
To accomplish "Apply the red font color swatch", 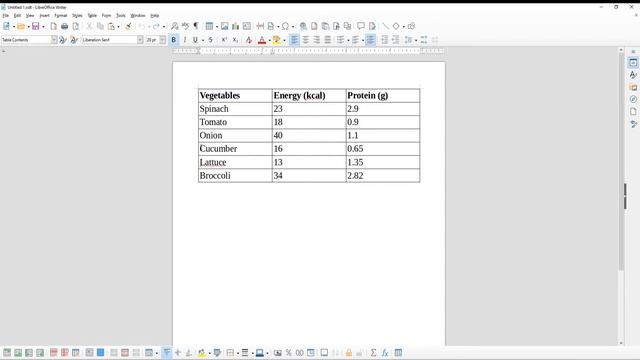I will pos(262,40).
